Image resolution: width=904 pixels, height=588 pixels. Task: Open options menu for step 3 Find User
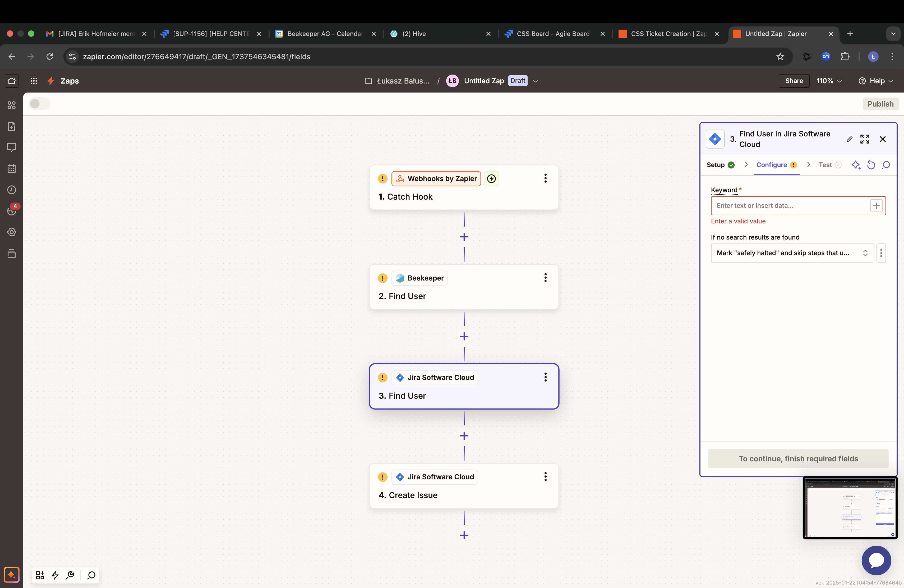point(545,377)
